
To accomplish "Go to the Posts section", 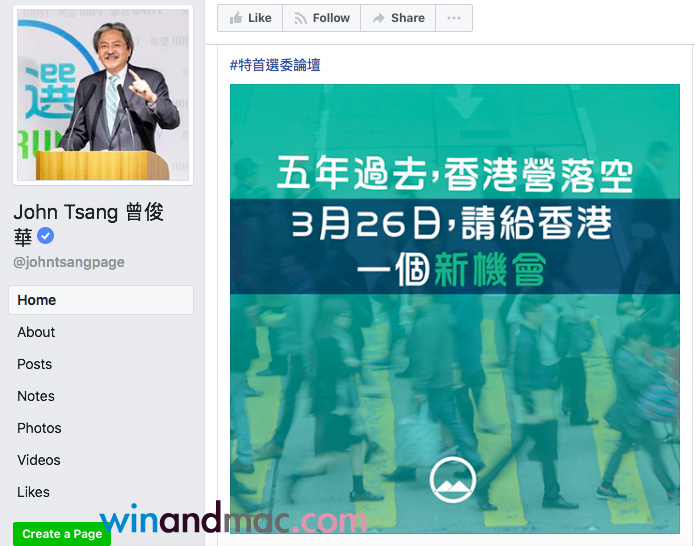I will [x=35, y=364].
